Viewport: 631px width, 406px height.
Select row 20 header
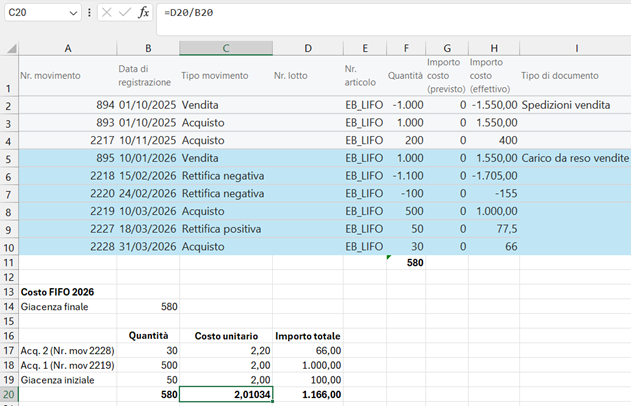tap(9, 396)
